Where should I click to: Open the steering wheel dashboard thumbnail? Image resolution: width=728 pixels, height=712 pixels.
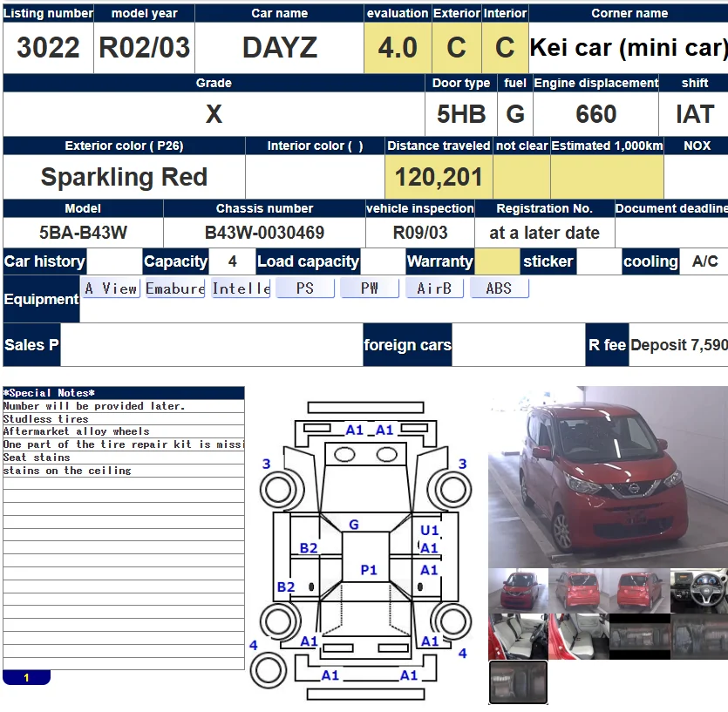[698, 591]
